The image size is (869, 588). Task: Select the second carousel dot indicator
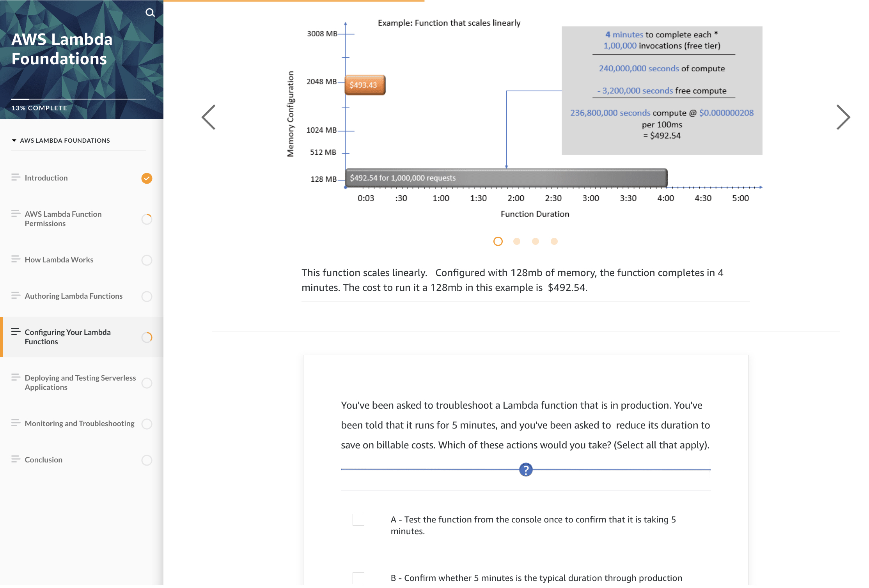pyautogui.click(x=516, y=241)
